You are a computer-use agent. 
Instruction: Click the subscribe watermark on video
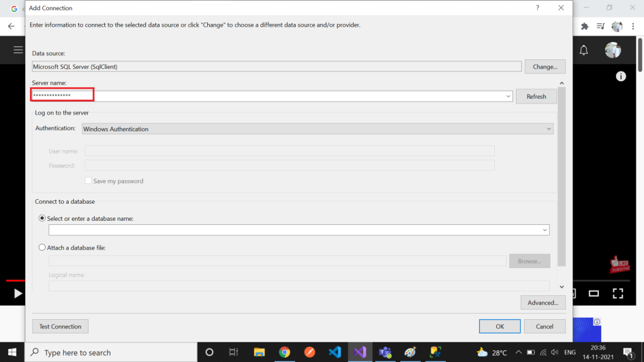point(619,265)
